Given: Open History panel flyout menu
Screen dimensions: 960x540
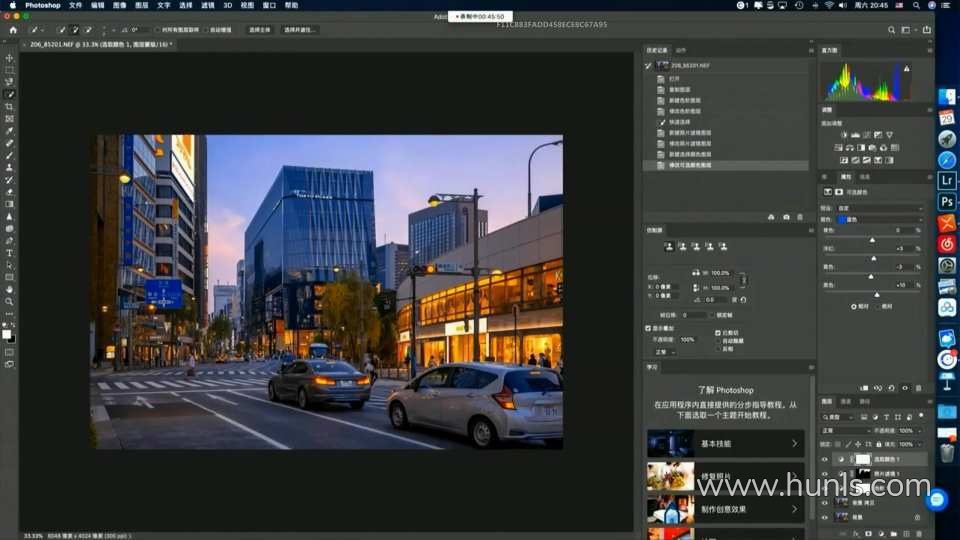Looking at the screenshot, I should click(811, 50).
